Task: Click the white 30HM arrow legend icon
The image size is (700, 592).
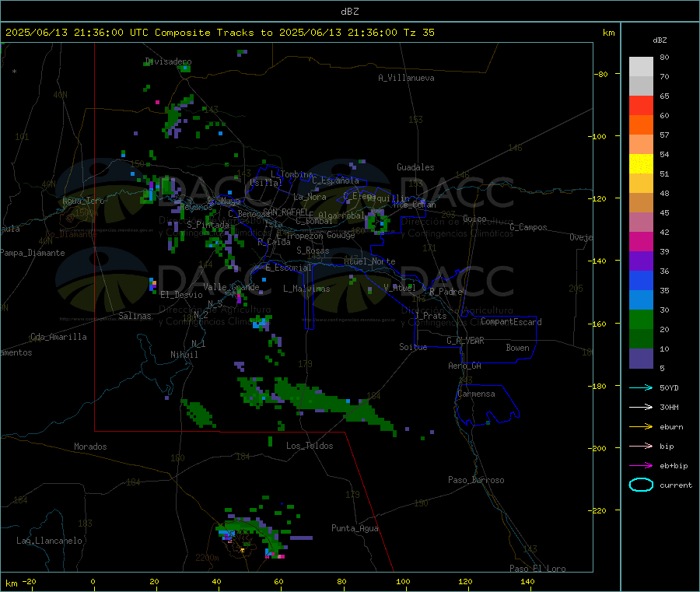Action: coord(641,407)
